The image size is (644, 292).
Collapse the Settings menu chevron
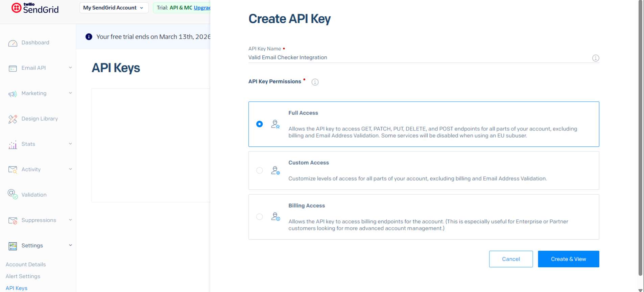(x=70, y=245)
